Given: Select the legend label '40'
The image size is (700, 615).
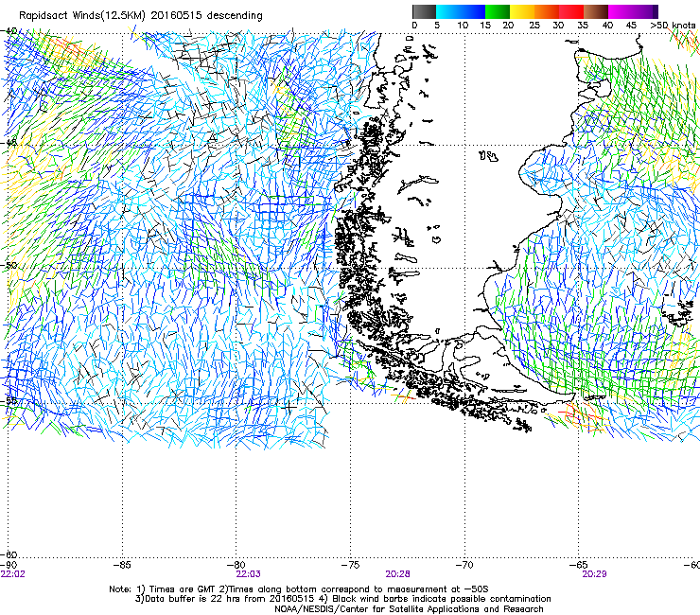Looking at the screenshot, I should coord(607,26).
